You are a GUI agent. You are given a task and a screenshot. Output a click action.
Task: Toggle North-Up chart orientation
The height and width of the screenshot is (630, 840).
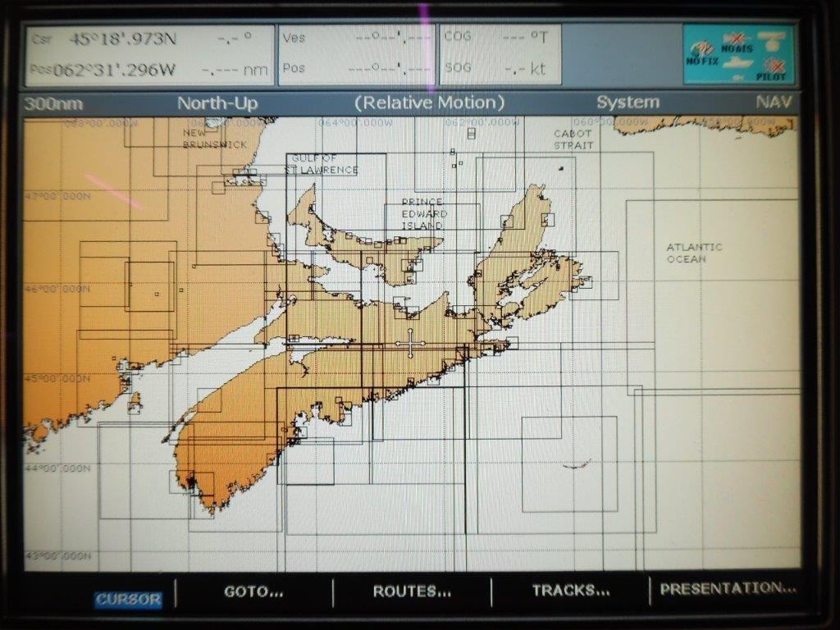(218, 103)
